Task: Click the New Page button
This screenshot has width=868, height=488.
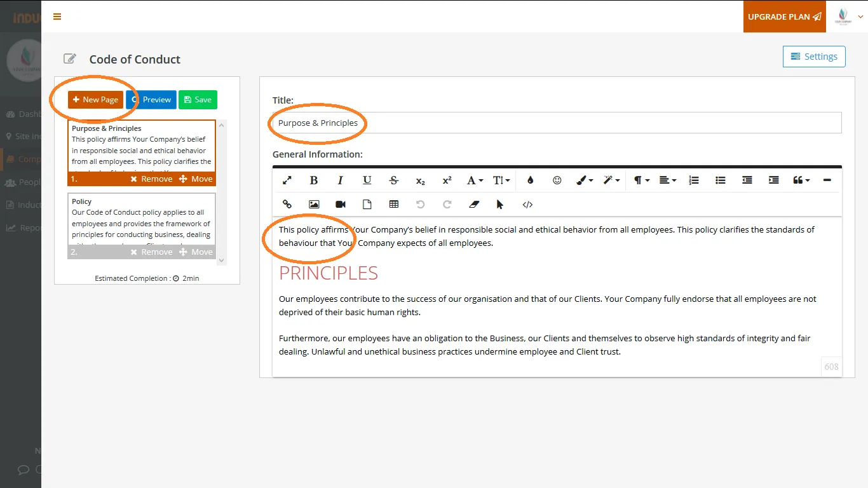Action: pyautogui.click(x=95, y=100)
